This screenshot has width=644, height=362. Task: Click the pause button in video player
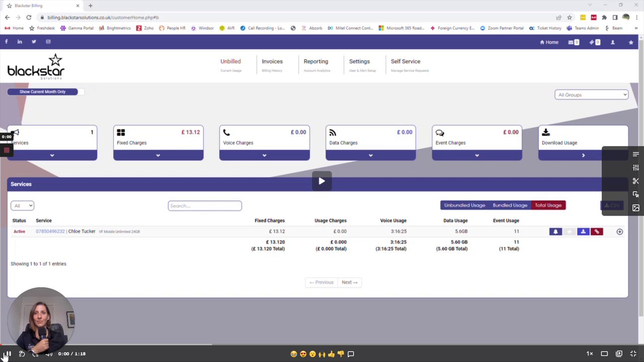[8, 354]
